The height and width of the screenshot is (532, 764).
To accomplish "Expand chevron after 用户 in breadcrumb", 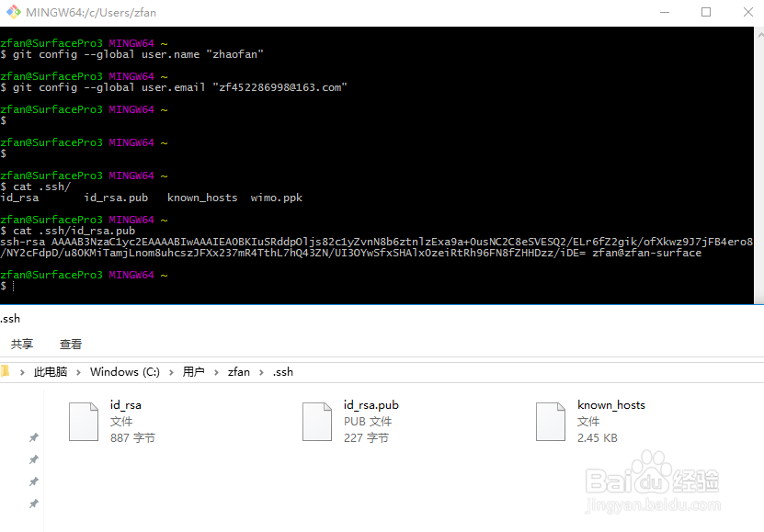I will click(x=216, y=372).
